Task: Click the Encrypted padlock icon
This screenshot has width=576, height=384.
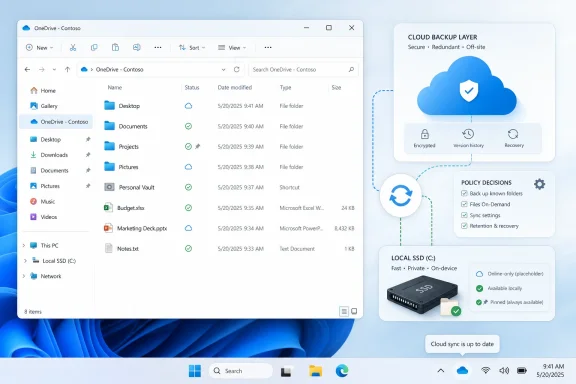Action: 425,134
